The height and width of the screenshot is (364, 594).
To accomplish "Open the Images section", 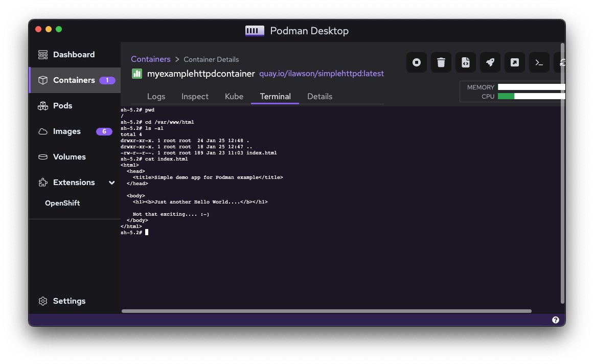I will pos(66,131).
